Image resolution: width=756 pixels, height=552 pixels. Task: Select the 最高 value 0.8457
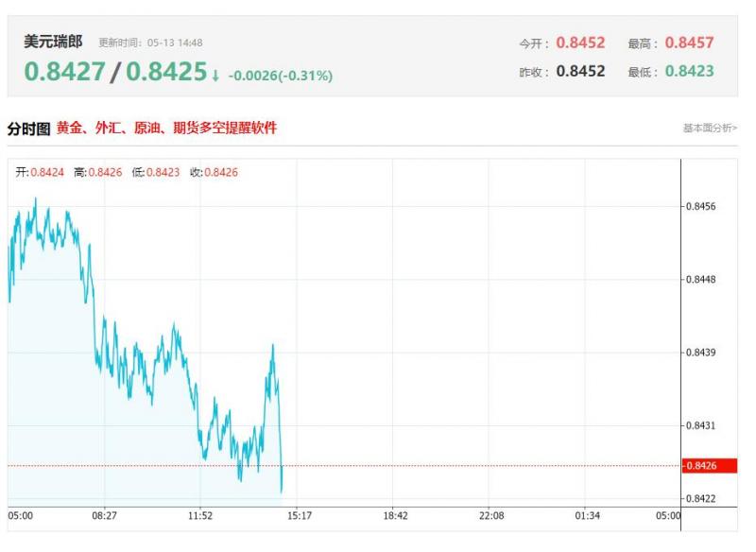pyautogui.click(x=690, y=43)
